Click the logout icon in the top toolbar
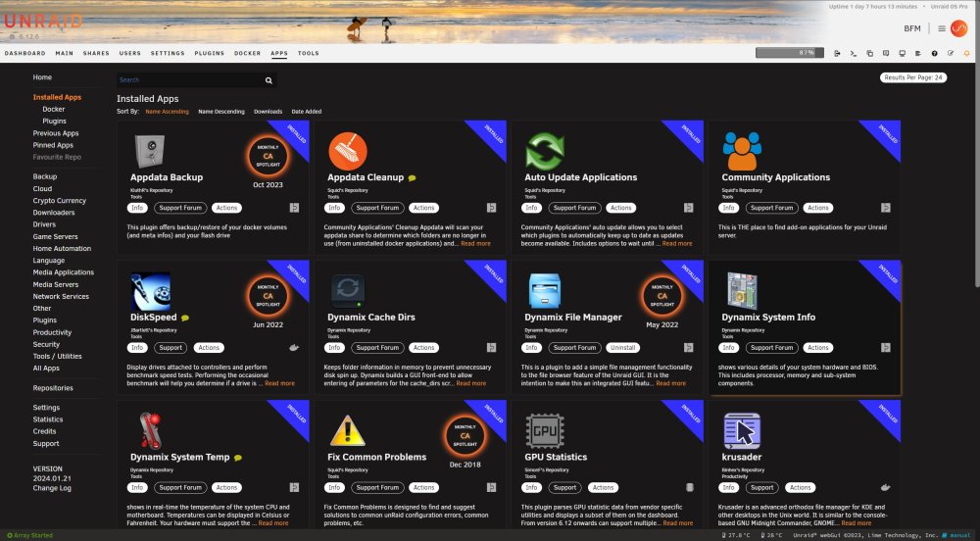The image size is (980, 541). click(x=837, y=54)
